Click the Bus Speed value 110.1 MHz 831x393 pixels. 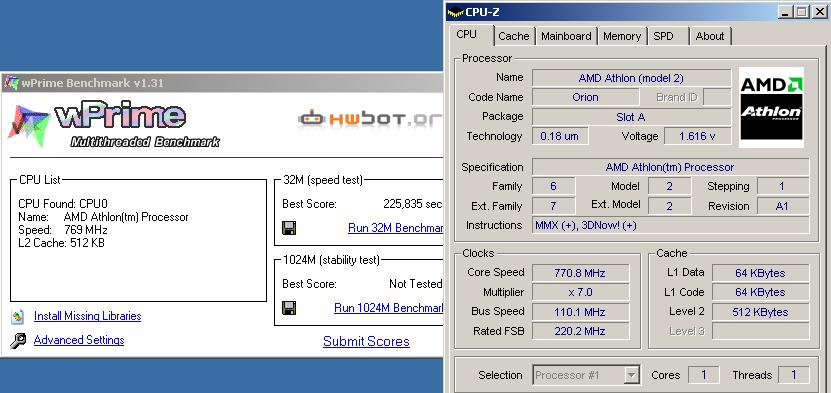click(580, 312)
